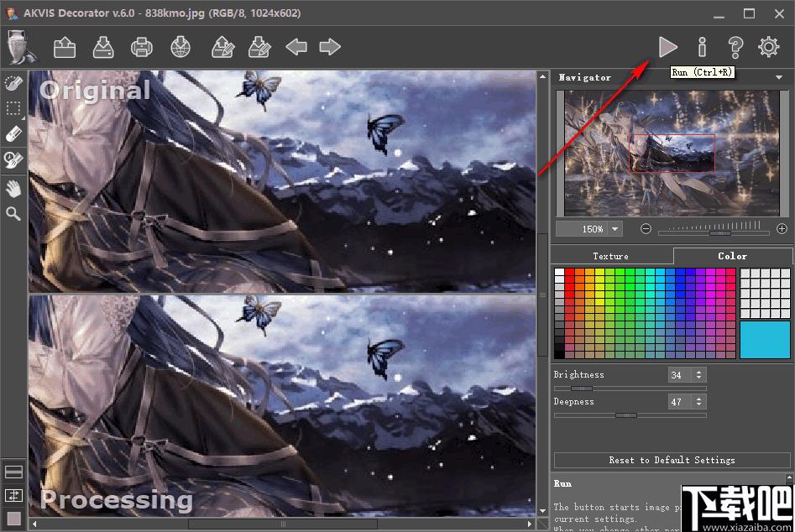Select the rectangular selection tool
The image size is (795, 532).
[13, 109]
